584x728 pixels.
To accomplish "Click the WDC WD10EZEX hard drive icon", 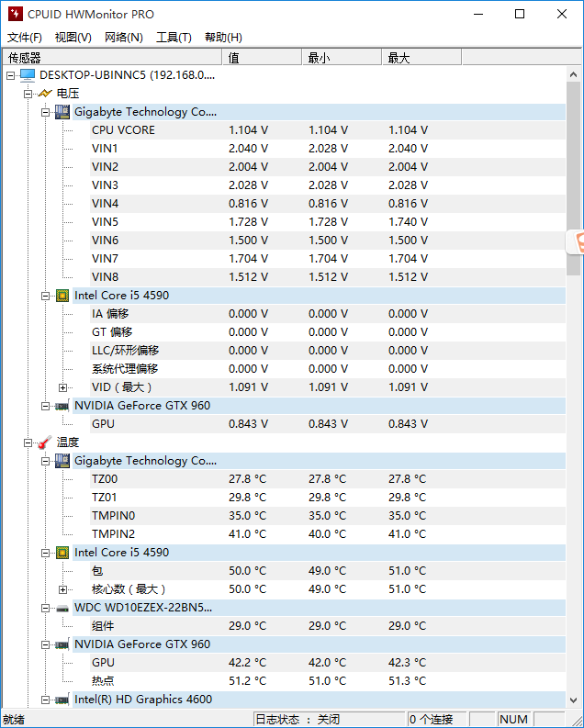I will click(x=62, y=609).
